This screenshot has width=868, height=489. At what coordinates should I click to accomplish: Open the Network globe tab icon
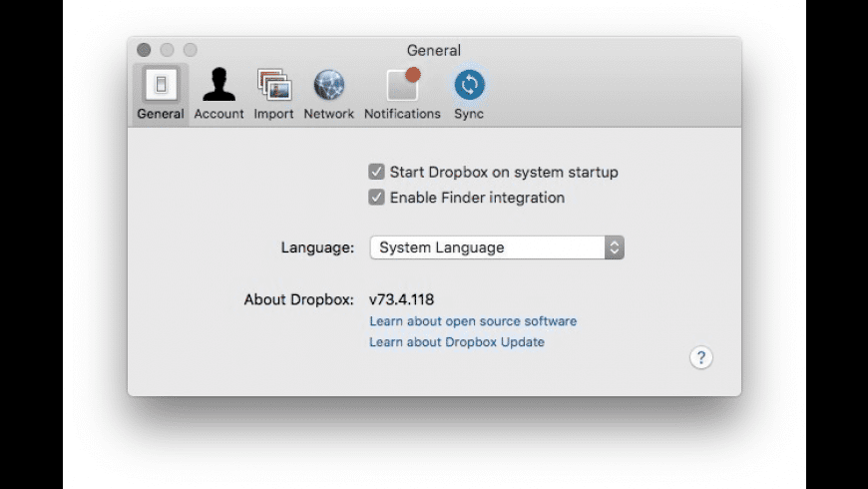click(x=329, y=85)
